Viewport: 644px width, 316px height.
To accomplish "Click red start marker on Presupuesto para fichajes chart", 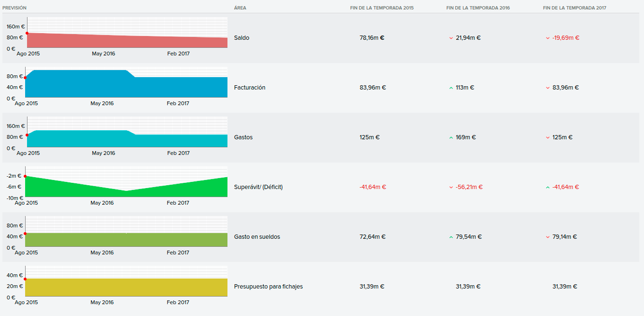I will (x=25, y=279).
